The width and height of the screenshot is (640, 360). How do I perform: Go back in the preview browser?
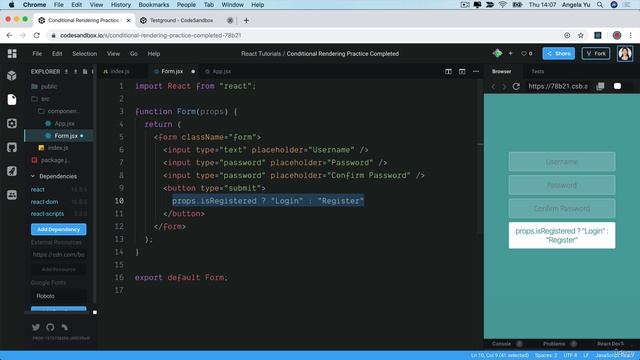click(493, 87)
